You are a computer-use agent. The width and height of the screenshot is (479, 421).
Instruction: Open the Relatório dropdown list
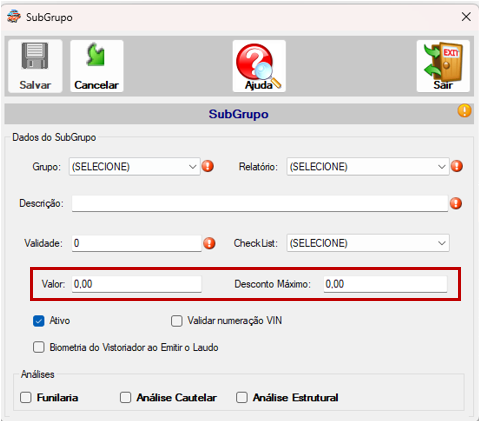coord(368,166)
